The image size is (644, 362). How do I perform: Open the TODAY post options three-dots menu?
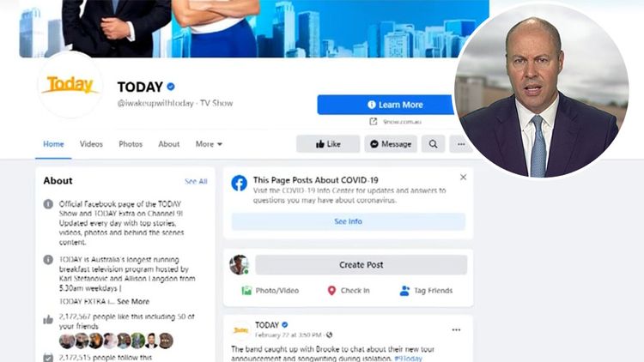[456, 330]
